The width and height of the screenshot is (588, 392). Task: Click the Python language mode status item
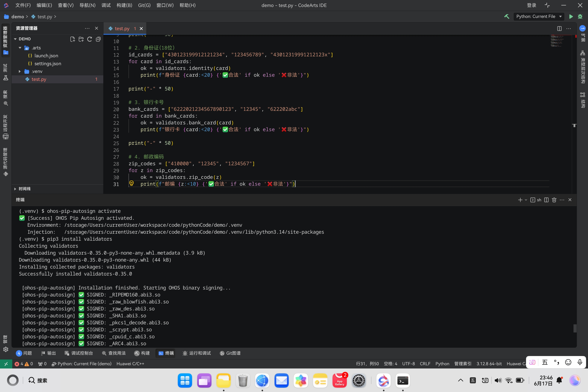[x=442, y=364]
